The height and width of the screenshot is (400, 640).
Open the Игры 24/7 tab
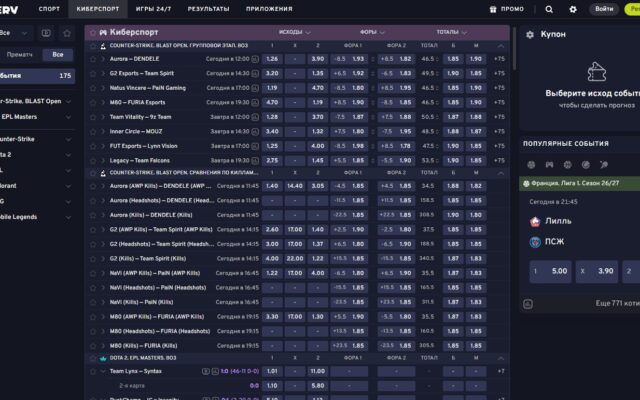tap(153, 9)
